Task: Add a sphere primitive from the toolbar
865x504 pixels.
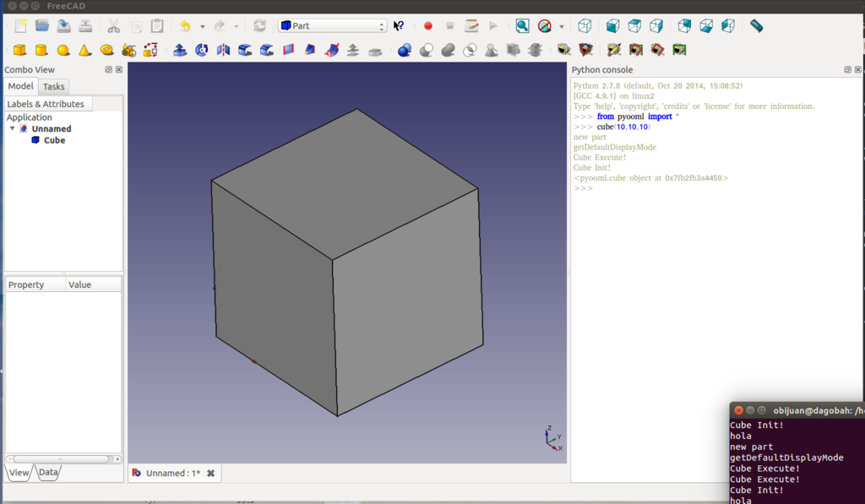Action: (x=63, y=51)
